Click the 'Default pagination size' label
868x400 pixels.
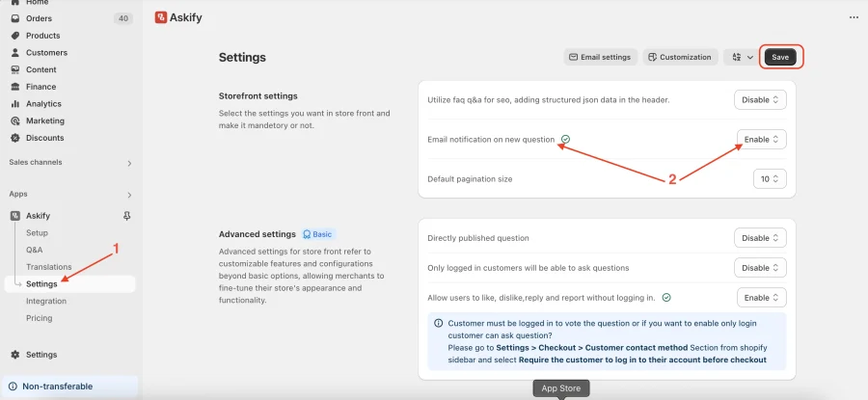coord(470,179)
